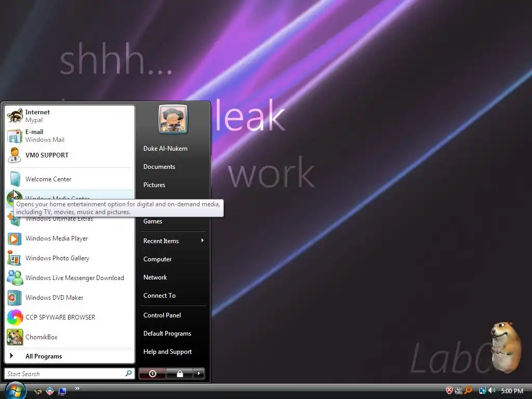Click the Start menu power button
This screenshot has width=532, height=399.
coord(152,374)
